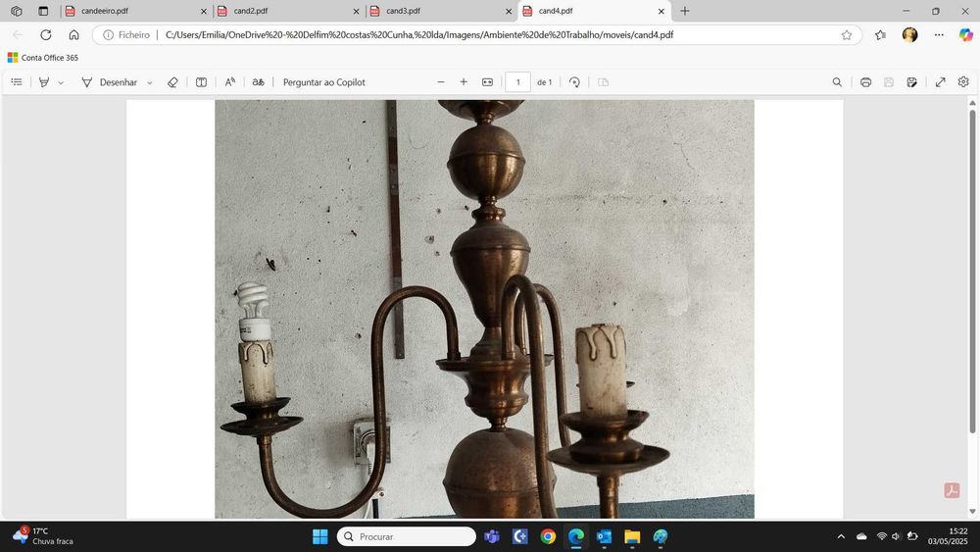
Task: Open a new browser tab
Action: (x=685, y=11)
